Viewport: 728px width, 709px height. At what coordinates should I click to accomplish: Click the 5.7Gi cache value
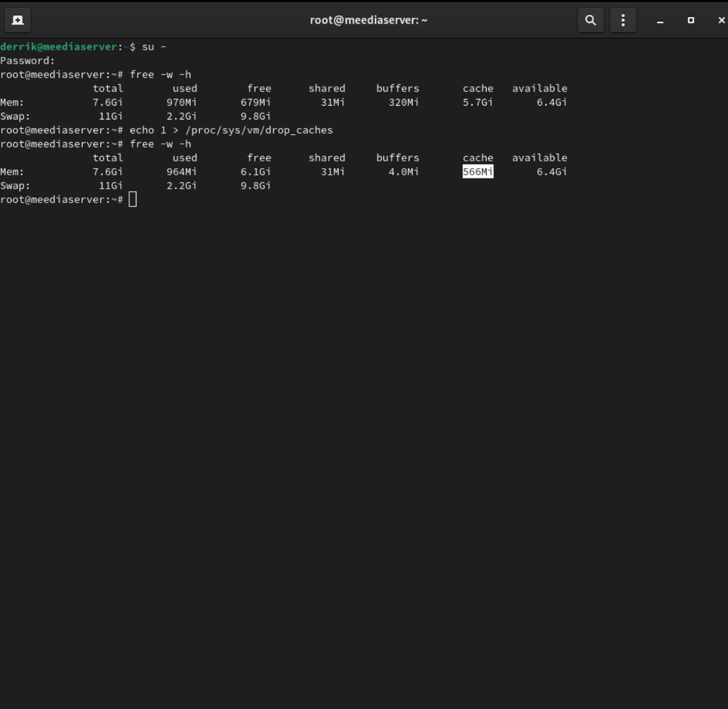point(478,102)
